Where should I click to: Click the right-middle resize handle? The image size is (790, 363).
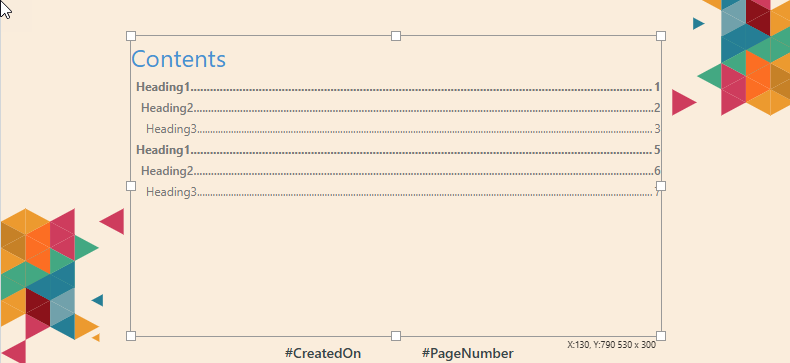click(661, 186)
